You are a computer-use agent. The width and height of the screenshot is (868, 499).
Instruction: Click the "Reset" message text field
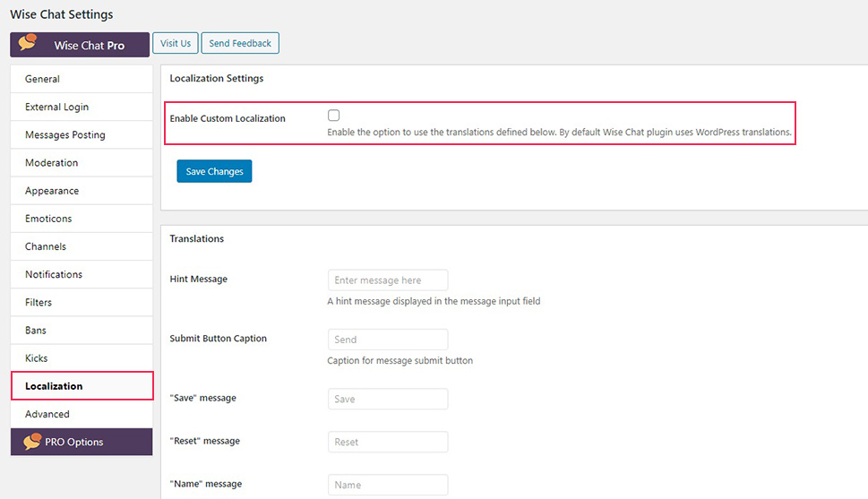388,442
